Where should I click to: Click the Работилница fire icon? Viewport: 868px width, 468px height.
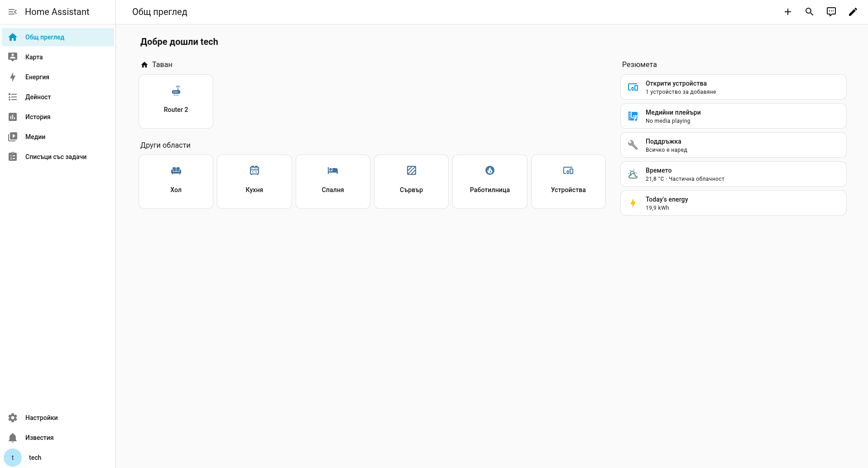(490, 170)
